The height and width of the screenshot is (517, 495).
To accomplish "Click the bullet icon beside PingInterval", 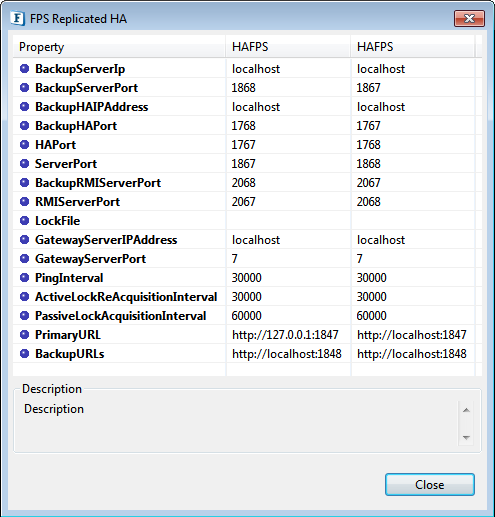I will point(24,278).
